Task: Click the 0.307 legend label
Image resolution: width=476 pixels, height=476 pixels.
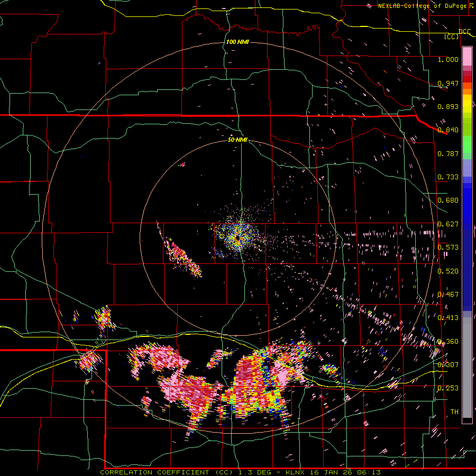Action: coord(448,364)
